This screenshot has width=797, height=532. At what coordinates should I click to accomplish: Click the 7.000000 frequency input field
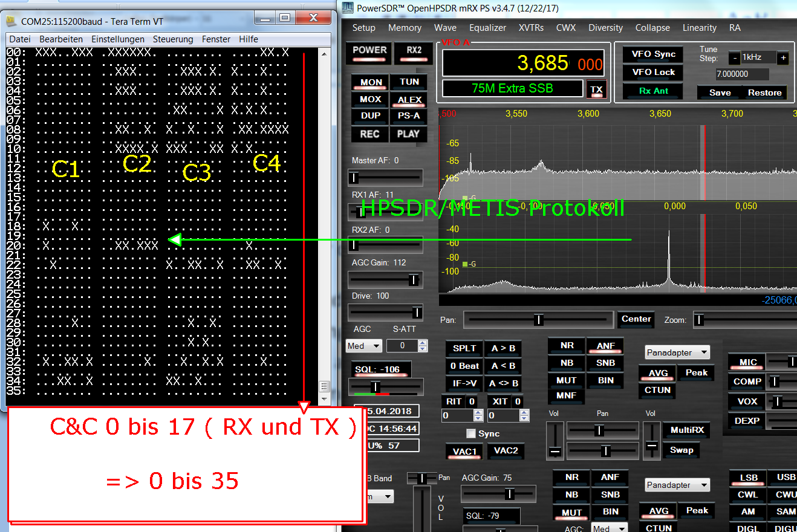pyautogui.click(x=741, y=74)
